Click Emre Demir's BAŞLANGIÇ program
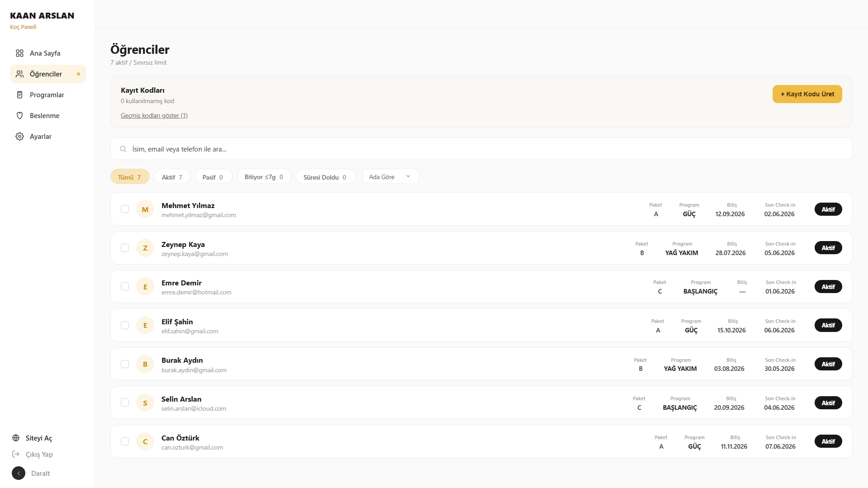Image resolution: width=868 pixels, height=488 pixels. pos(700,291)
